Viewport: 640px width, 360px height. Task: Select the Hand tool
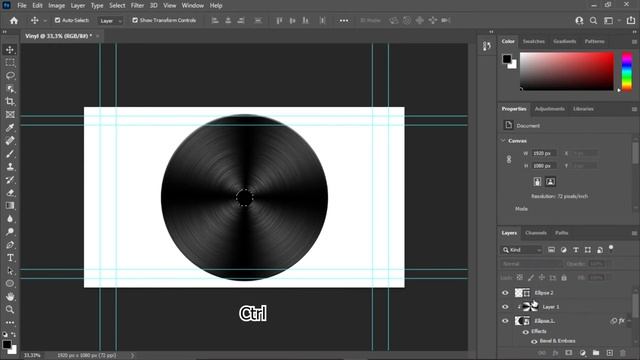pos(10,297)
